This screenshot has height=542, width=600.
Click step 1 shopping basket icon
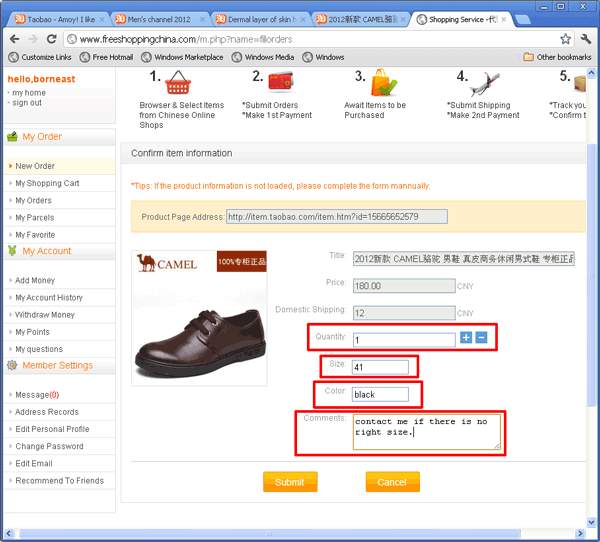[x=178, y=82]
